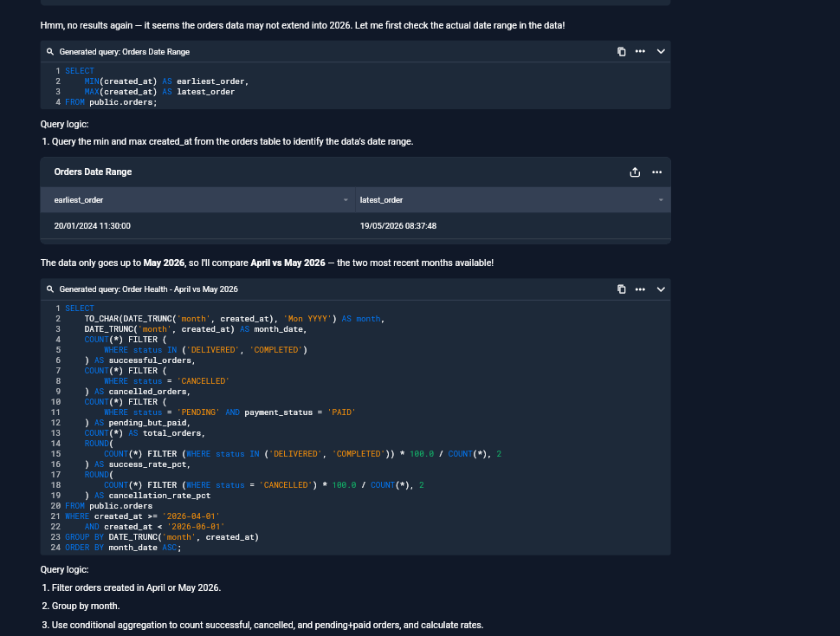Click code line ') AS cancelled_orders,'
Viewport: 840px width, 636px height.
coord(137,391)
